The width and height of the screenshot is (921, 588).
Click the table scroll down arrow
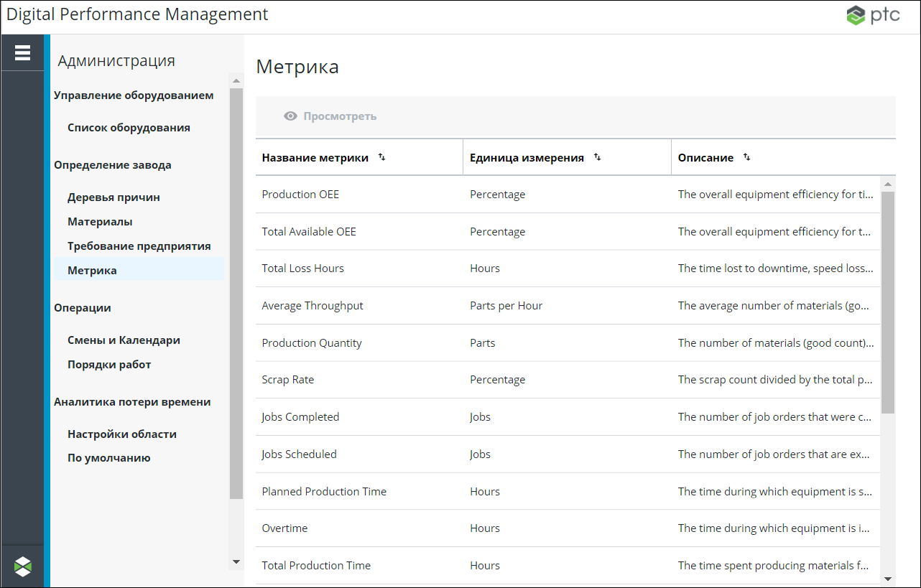pos(888,578)
